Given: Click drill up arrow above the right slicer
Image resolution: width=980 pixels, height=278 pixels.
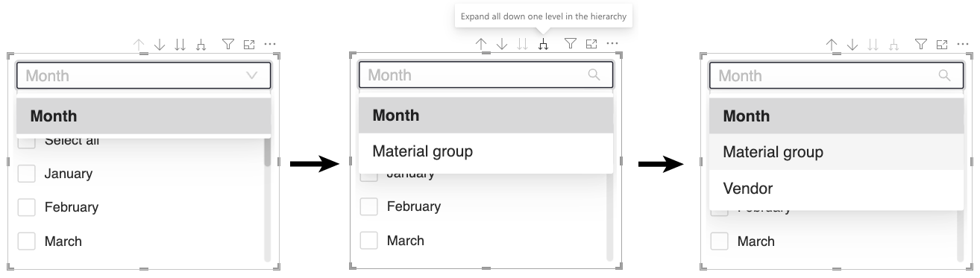Looking at the screenshot, I should click(832, 45).
